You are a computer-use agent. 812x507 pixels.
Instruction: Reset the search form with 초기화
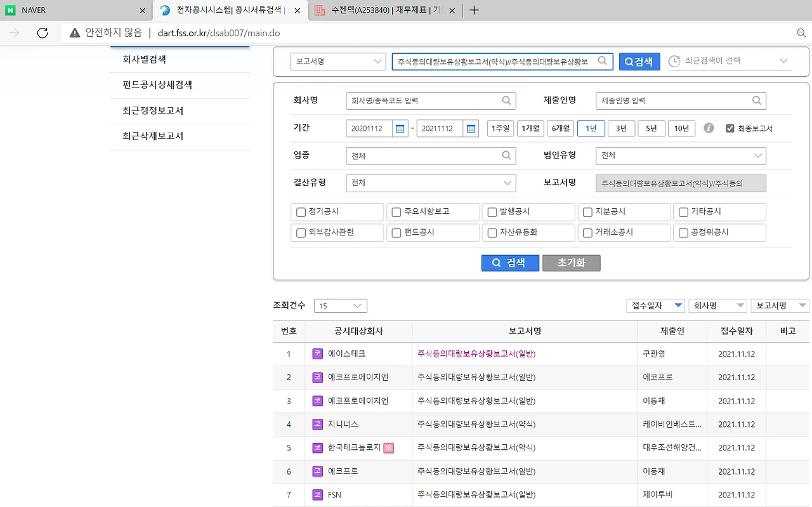pos(571,263)
